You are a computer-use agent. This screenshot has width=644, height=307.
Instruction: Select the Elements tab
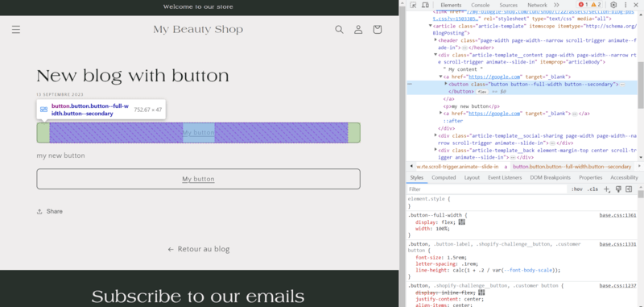click(451, 5)
